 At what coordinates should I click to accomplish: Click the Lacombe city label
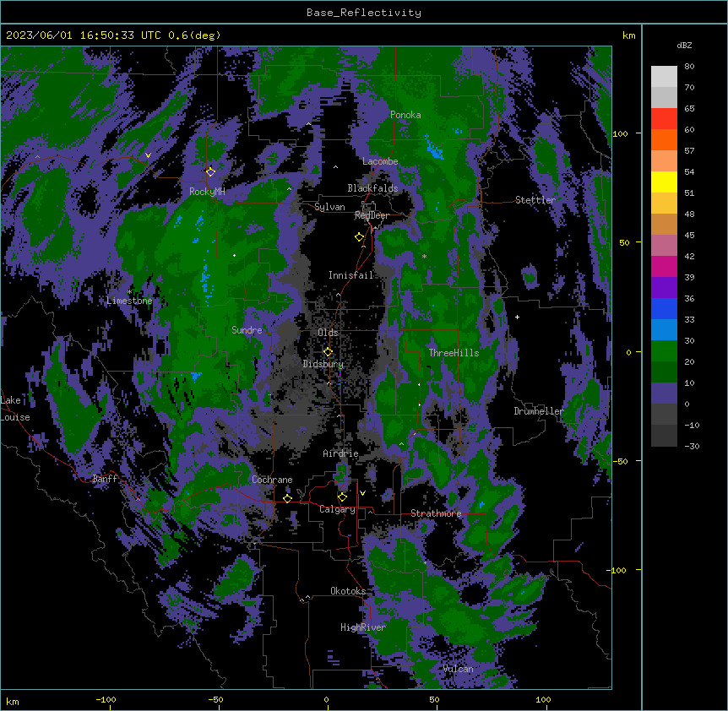(380, 161)
